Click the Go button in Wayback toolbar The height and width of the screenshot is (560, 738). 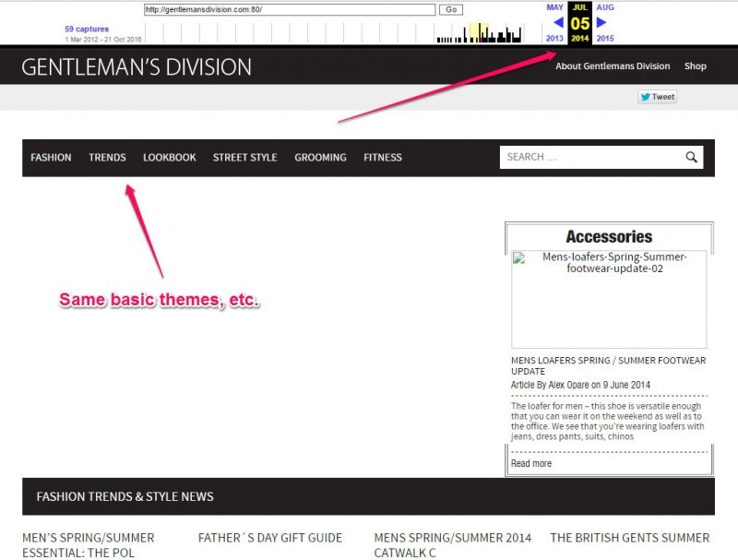[451, 9]
